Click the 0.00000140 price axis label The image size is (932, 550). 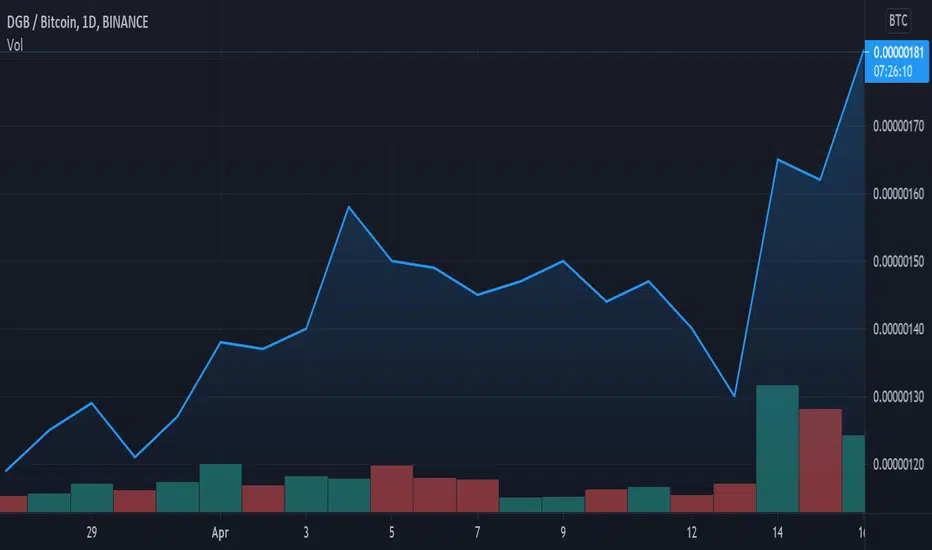898,329
